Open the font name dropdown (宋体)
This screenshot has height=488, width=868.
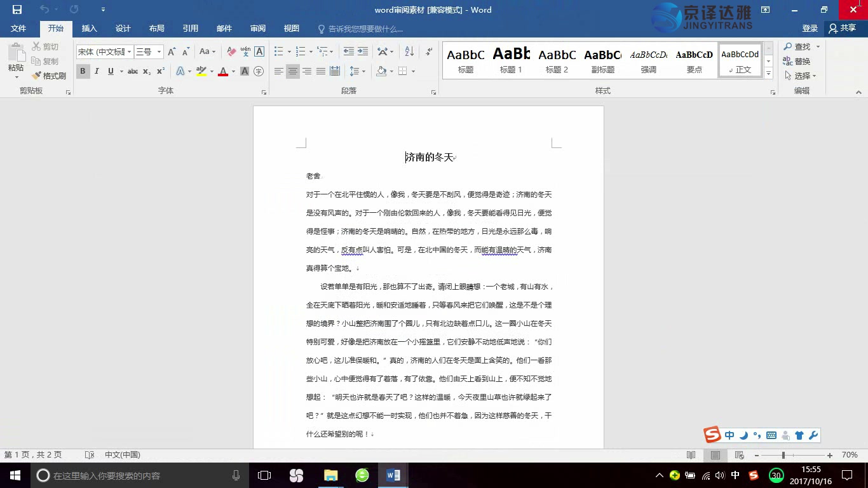click(x=130, y=52)
